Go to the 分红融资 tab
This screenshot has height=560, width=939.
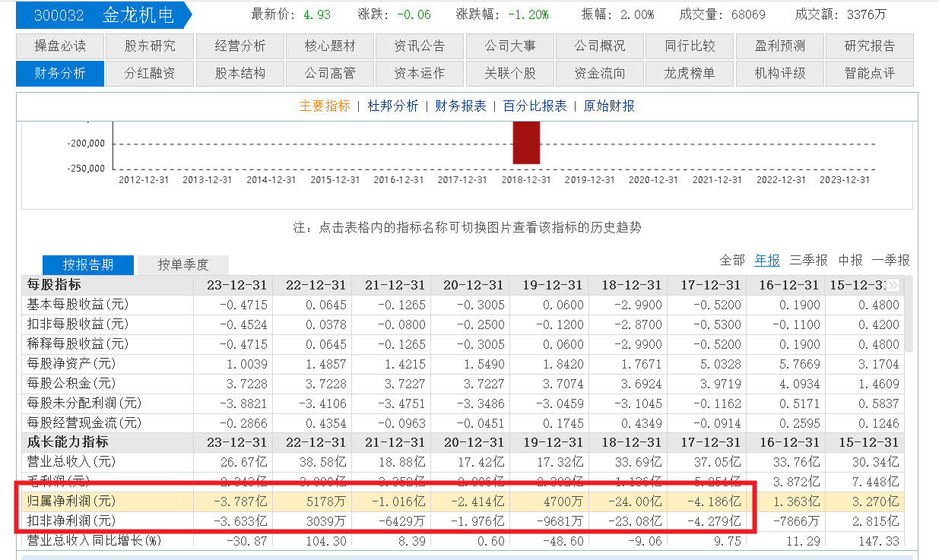tap(150, 74)
